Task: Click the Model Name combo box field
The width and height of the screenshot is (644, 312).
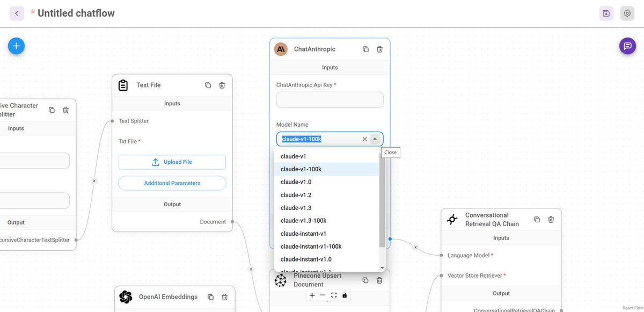Action: [x=330, y=139]
